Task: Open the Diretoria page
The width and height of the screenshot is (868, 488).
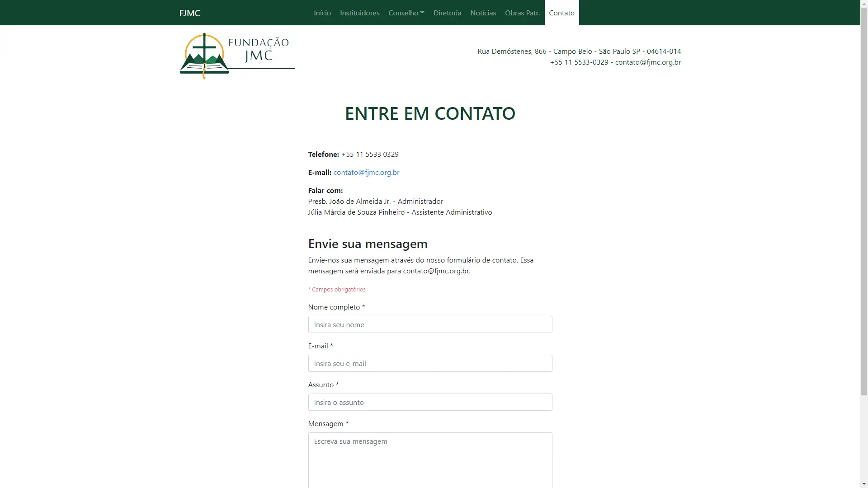Action: click(x=447, y=13)
